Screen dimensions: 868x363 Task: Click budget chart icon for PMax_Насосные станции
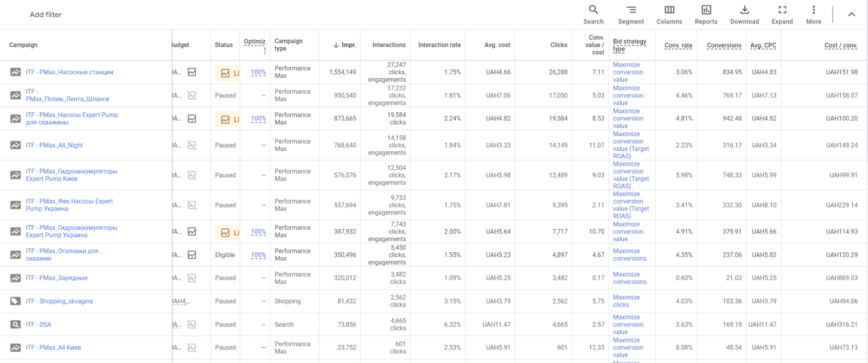pos(192,72)
